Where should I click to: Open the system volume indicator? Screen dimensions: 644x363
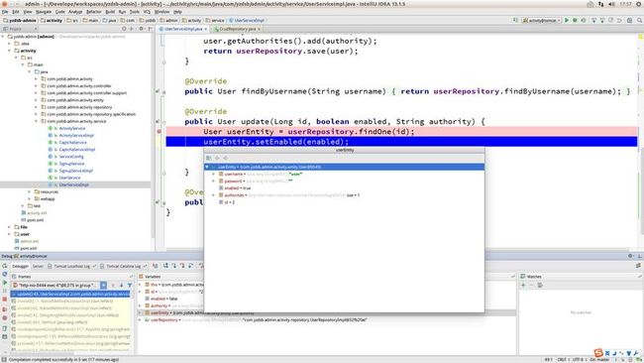tap(611, 4)
